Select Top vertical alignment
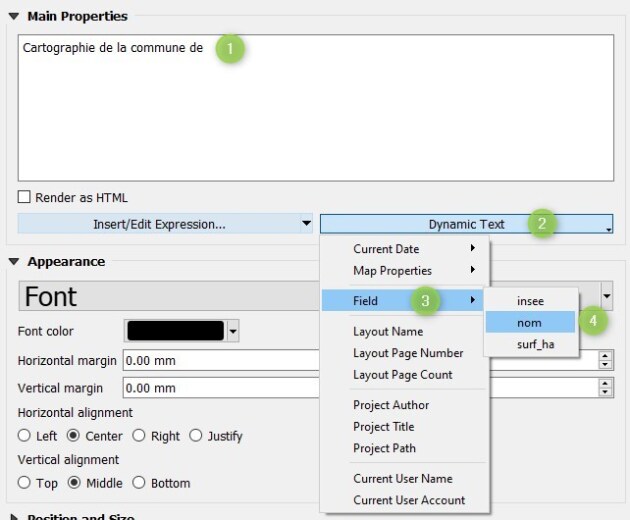Screen dimensions: 630x520 pyautogui.click(x=24, y=483)
